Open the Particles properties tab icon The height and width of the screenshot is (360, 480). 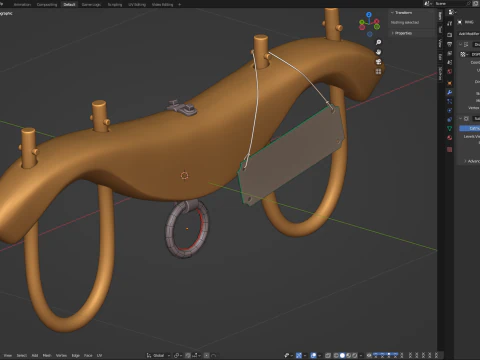pos(450,101)
